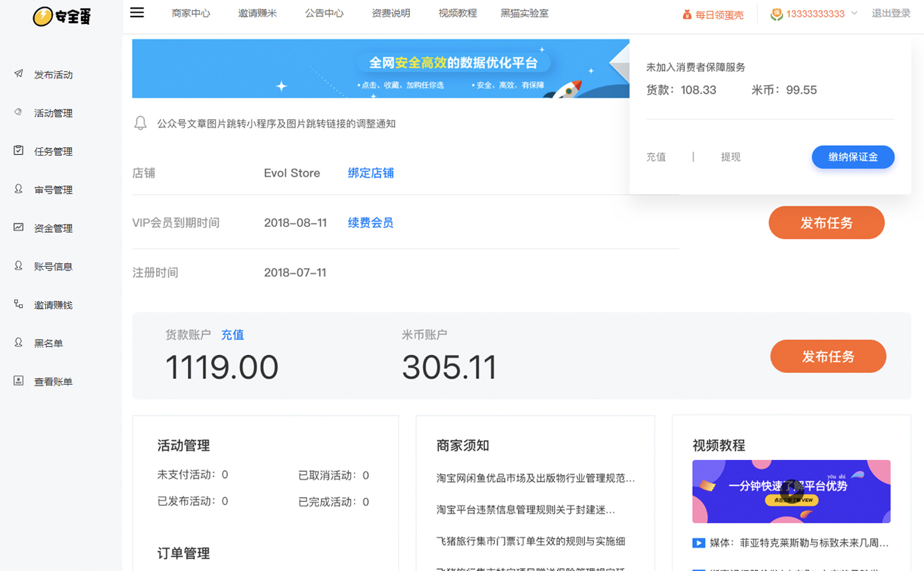The height and width of the screenshot is (571, 924).
Task: Click the 资金管理 chart icon in sidebar
Action: [x=19, y=227]
